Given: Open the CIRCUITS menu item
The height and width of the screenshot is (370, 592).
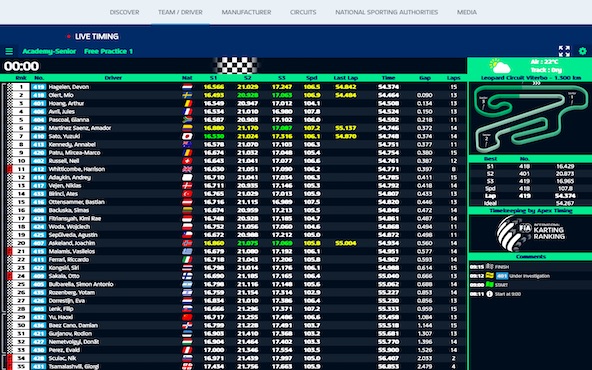Looking at the screenshot, I should click(x=303, y=12).
